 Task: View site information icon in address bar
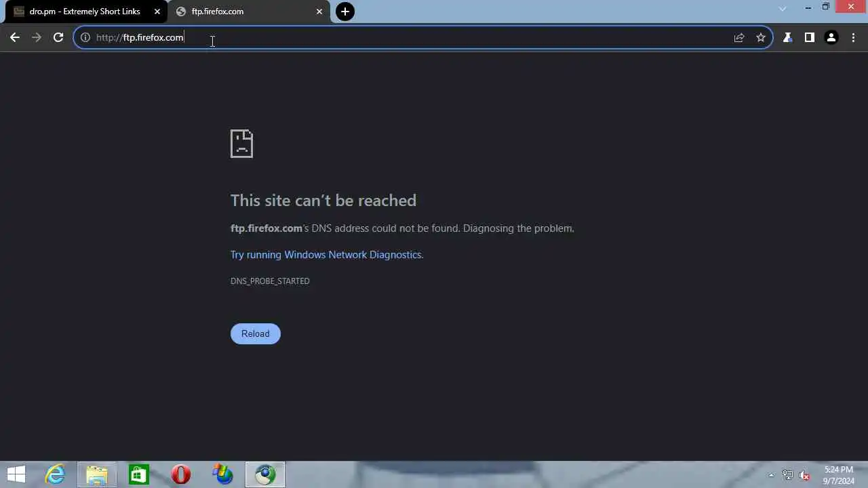(85, 37)
